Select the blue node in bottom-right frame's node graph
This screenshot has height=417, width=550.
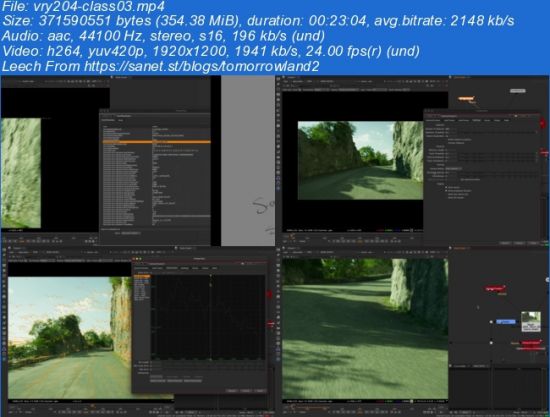point(506,322)
